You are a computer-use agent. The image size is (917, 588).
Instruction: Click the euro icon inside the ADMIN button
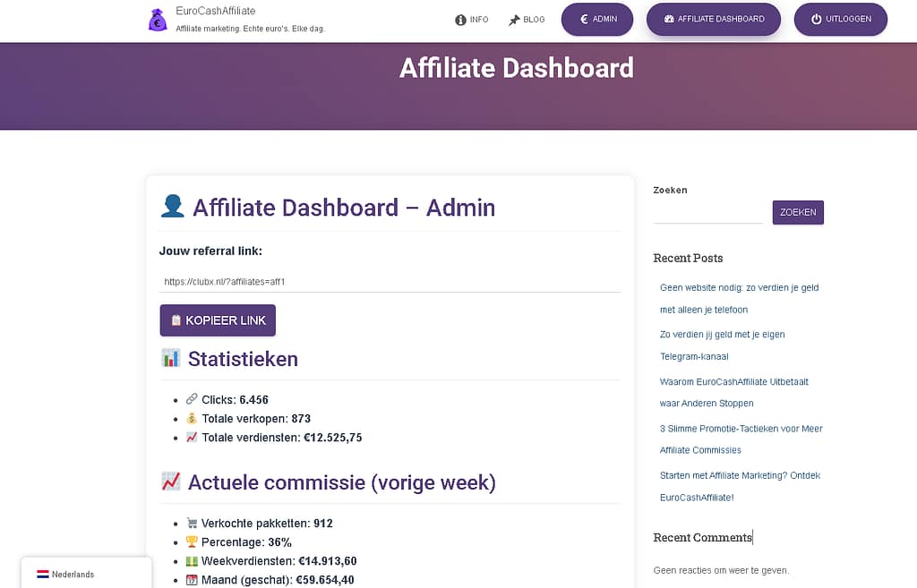coord(585,19)
